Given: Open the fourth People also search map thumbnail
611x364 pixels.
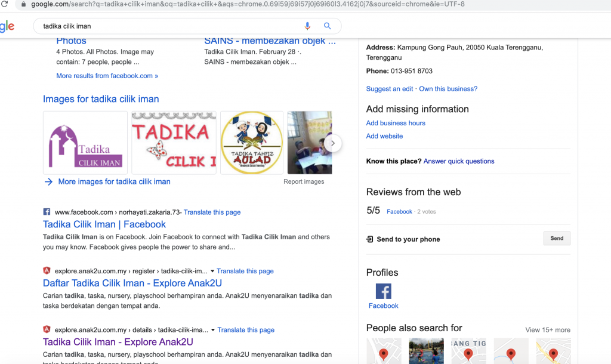Looking at the screenshot, I should click(511, 351).
